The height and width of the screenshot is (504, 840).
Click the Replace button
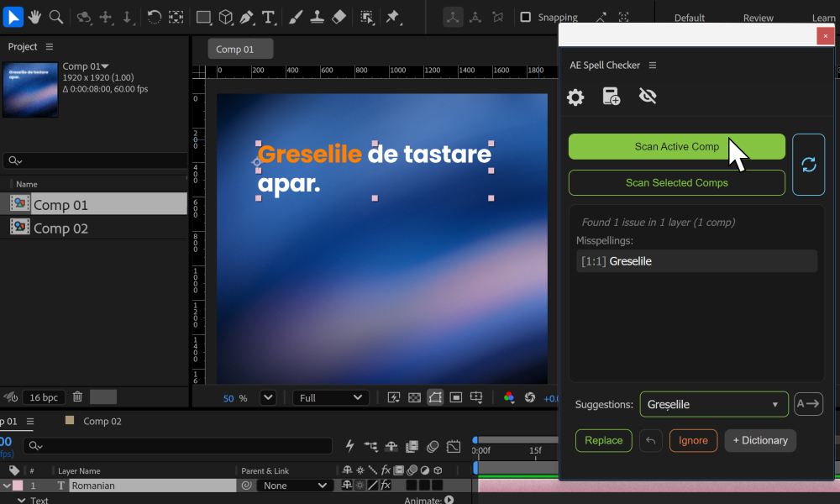[604, 440]
